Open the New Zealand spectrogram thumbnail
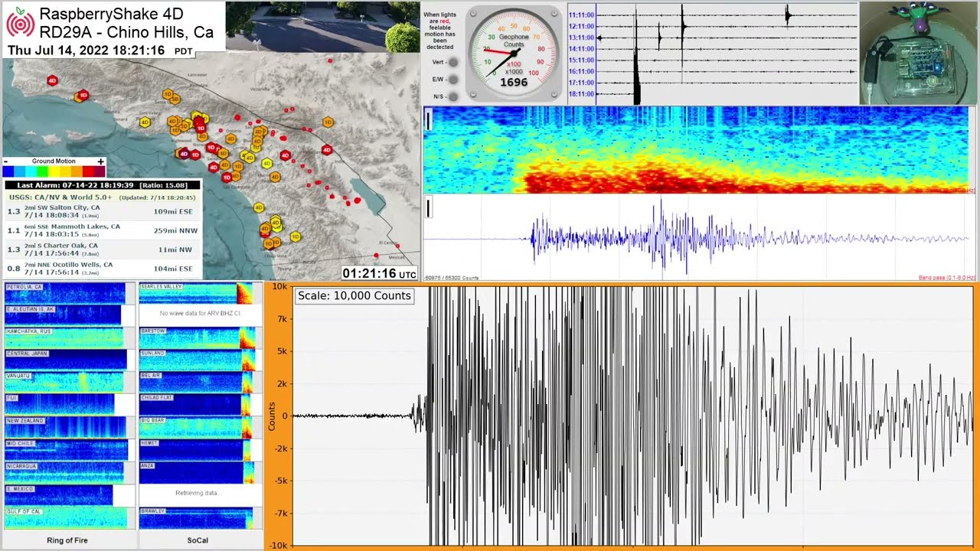The height and width of the screenshot is (551, 980). pos(65,427)
